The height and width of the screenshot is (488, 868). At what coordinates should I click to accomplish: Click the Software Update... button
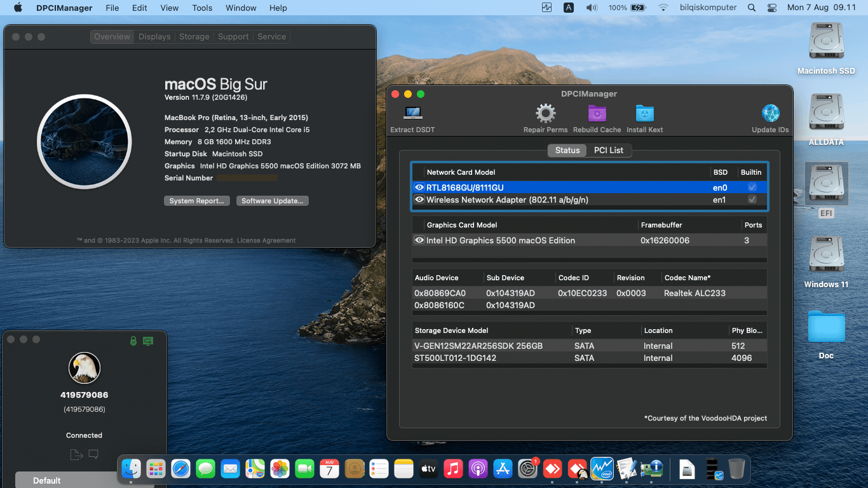[x=273, y=201]
